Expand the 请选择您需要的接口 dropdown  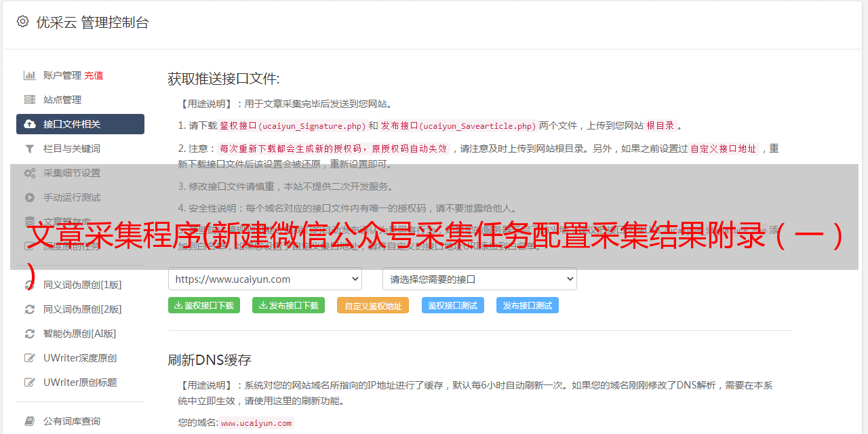coord(479,279)
